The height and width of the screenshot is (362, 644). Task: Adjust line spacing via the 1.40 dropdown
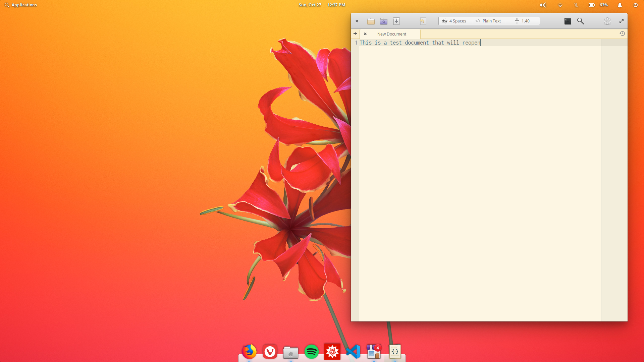click(522, 21)
